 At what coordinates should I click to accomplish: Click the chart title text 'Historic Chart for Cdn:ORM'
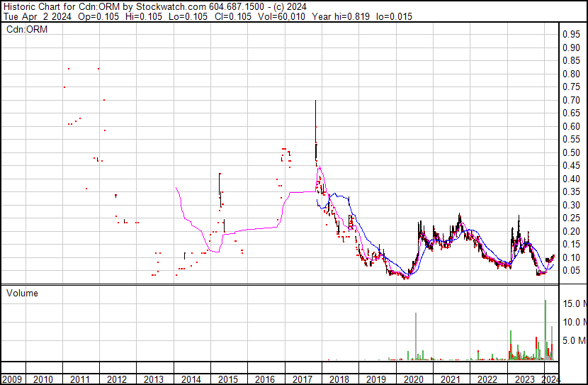pos(62,6)
